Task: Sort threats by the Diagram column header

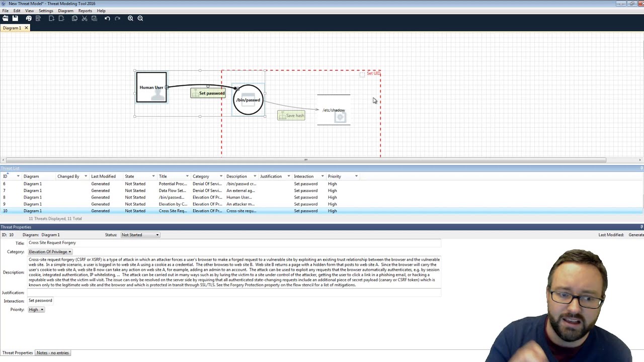Action: 31,176
